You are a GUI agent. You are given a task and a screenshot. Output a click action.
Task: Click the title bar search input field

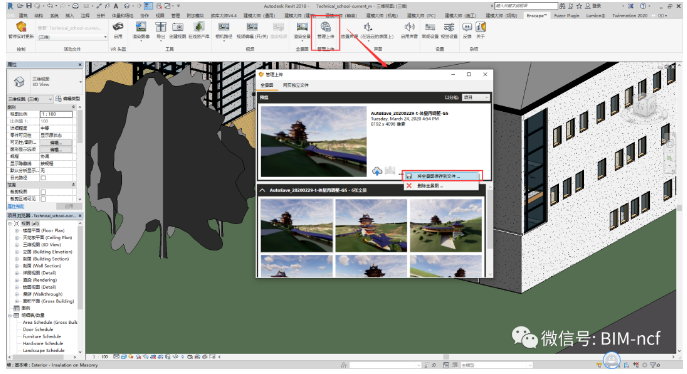526,6
